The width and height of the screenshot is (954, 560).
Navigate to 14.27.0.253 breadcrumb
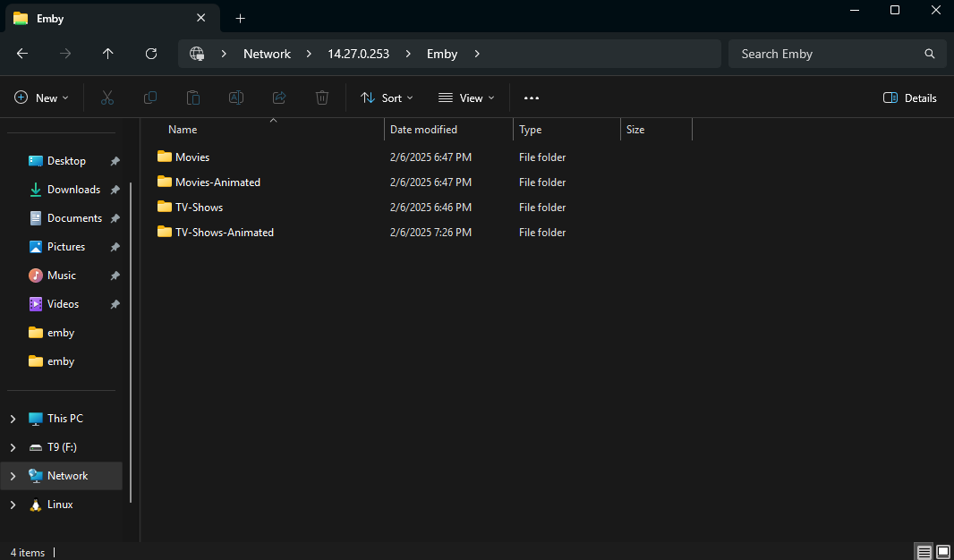point(358,54)
